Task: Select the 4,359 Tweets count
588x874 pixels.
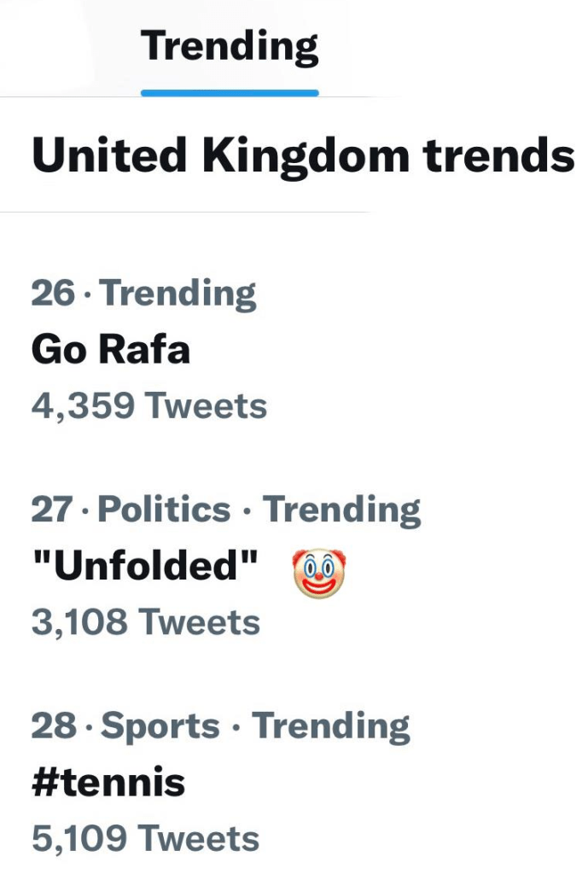Action: click(148, 406)
